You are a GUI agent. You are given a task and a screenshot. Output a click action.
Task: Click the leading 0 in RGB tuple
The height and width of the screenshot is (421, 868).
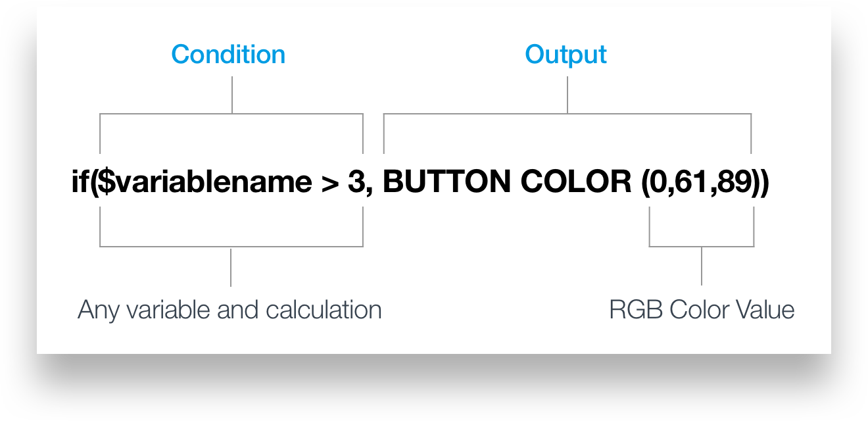pyautogui.click(x=661, y=183)
